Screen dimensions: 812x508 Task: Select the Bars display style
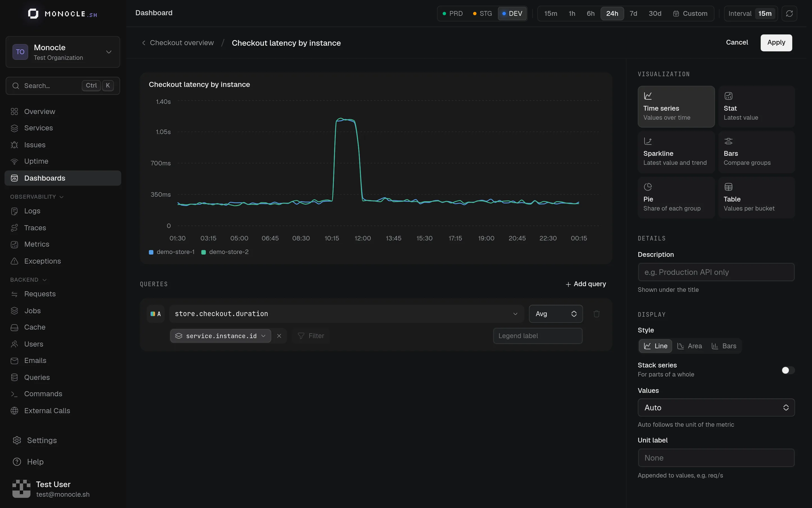pyautogui.click(x=724, y=346)
